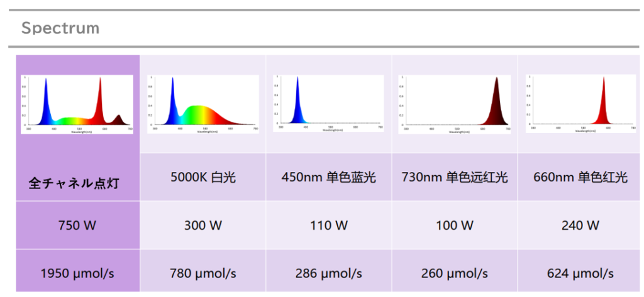Click the 450nm 单色蓝光 label

click(x=328, y=177)
